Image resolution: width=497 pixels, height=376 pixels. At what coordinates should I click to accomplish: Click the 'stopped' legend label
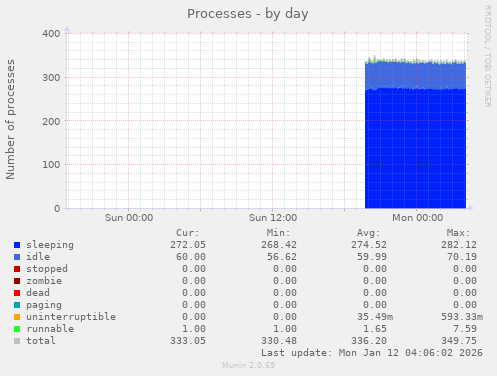(x=47, y=269)
